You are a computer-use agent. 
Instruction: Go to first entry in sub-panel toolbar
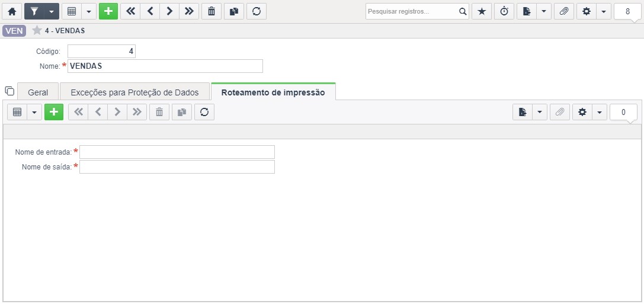(78, 112)
